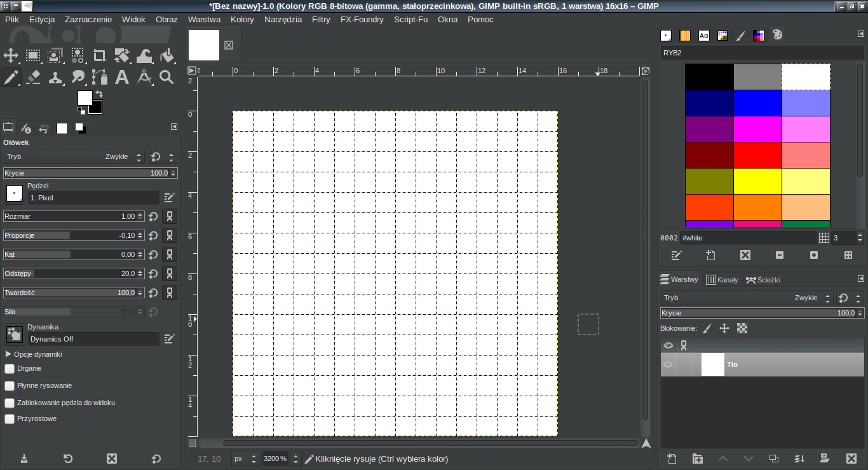Screen dimensions: 868x470
Task: Select the Smudge tool
Action: click(78, 78)
